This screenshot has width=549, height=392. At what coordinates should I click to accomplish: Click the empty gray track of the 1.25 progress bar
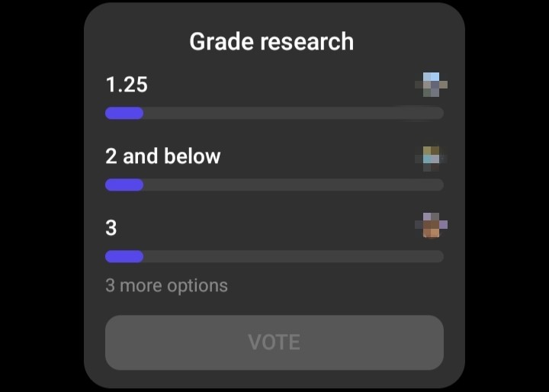[x=294, y=113]
